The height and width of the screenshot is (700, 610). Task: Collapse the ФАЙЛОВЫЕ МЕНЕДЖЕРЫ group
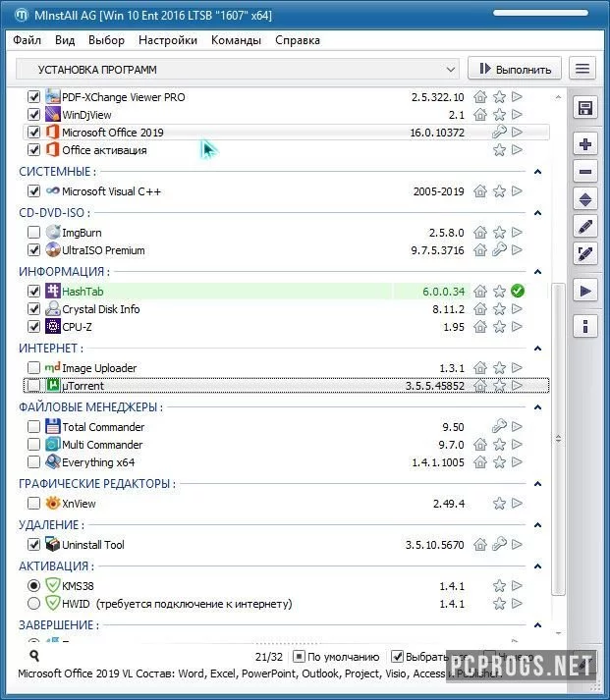tap(537, 407)
